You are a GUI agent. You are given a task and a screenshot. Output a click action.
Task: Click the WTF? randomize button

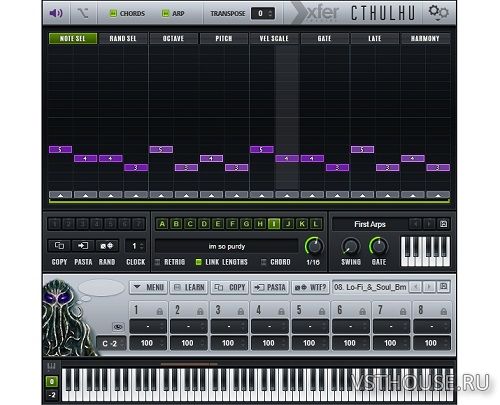pos(311,287)
